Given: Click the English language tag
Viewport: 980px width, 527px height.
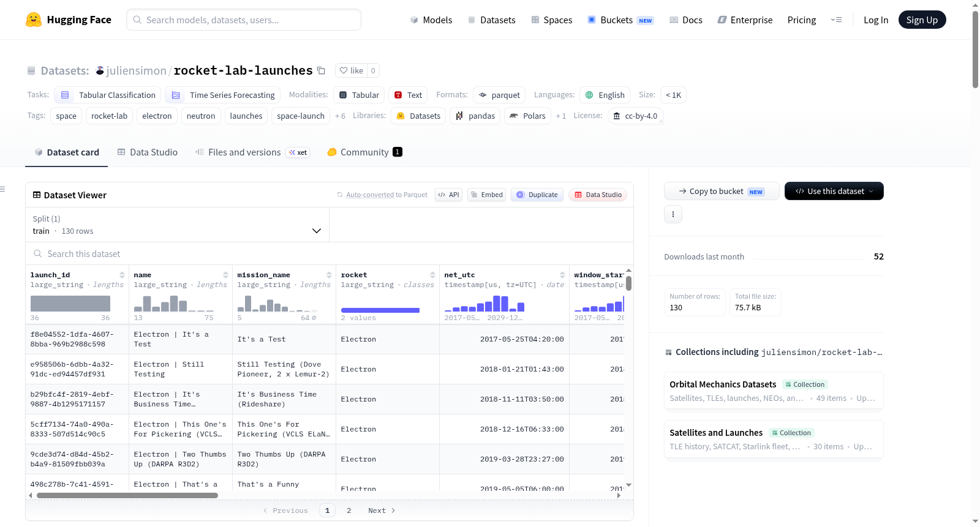Looking at the screenshot, I should click(605, 95).
